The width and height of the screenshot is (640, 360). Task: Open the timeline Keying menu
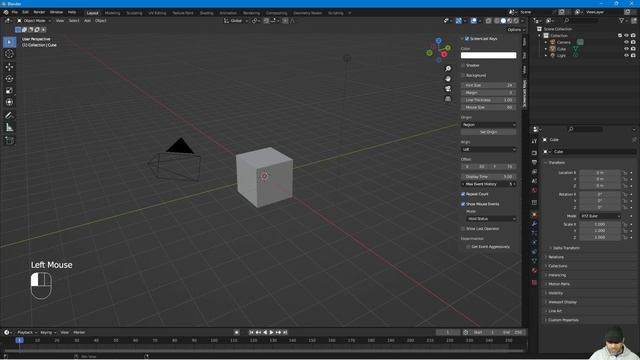(48, 332)
